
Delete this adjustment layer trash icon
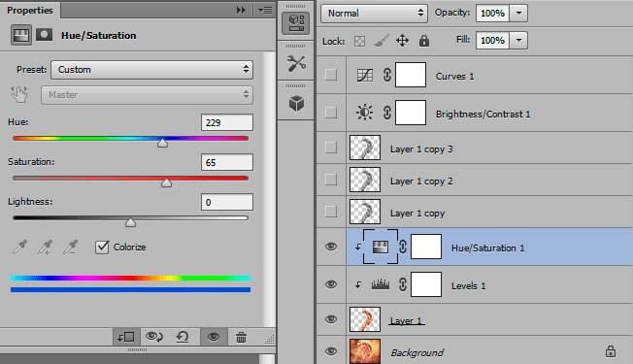[x=241, y=337]
